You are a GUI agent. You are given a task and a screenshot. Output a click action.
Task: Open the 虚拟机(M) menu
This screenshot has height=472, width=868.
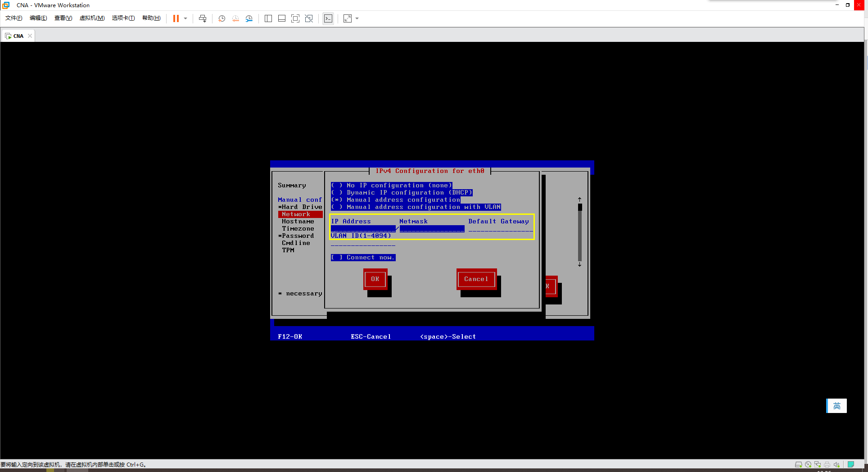(92, 18)
